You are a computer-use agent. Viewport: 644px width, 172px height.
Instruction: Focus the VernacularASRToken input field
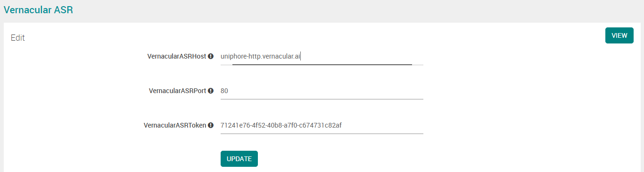click(x=322, y=125)
